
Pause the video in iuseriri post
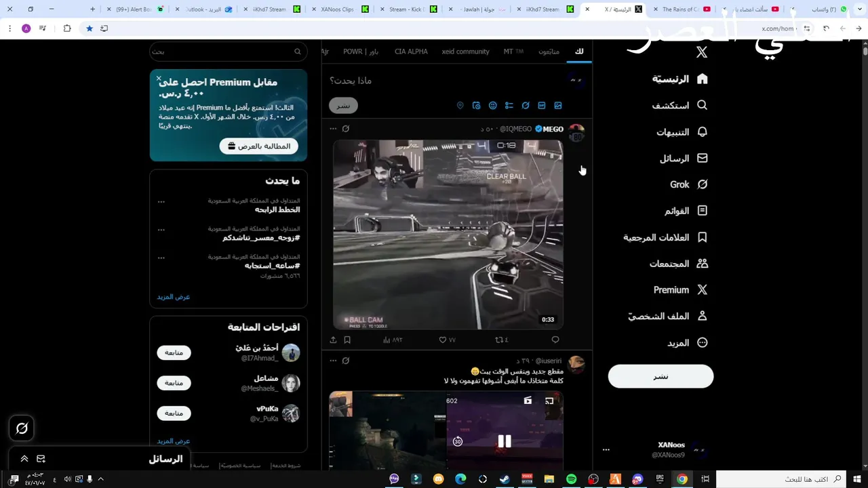(x=505, y=442)
